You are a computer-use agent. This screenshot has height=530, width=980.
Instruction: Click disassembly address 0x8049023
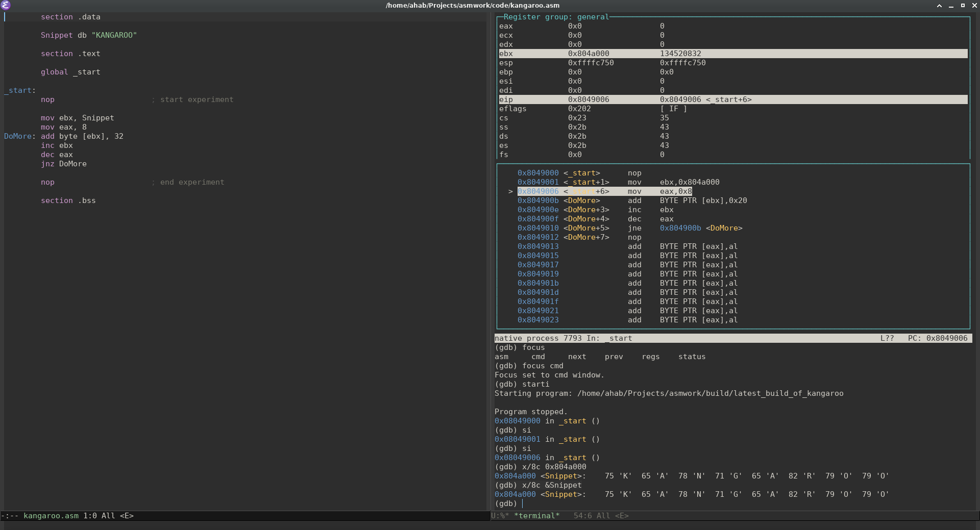click(538, 320)
